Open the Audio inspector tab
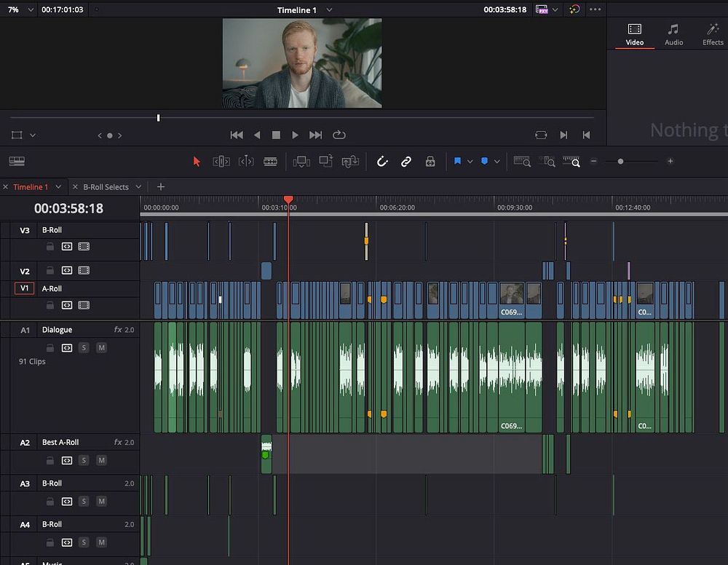The image size is (728, 565). (673, 34)
